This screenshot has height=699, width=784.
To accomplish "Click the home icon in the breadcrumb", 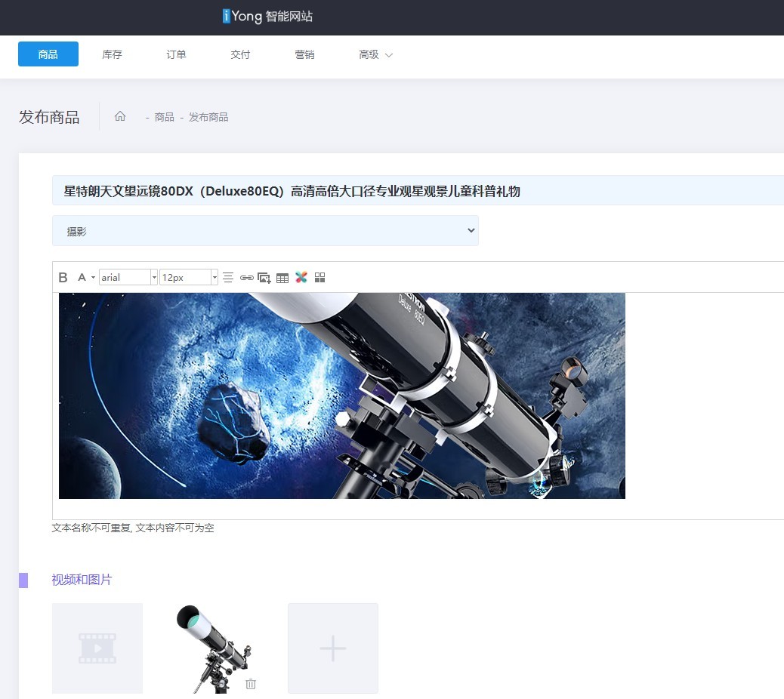I will [x=119, y=116].
